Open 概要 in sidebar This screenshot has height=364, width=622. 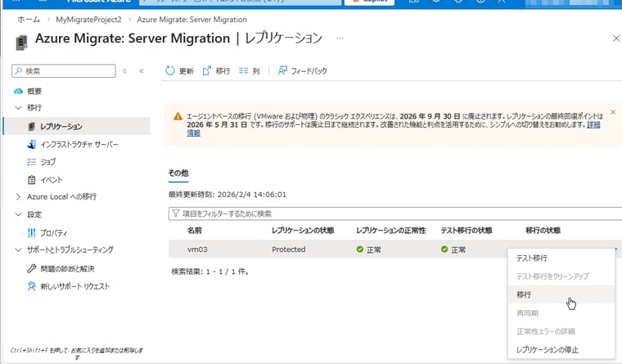click(34, 91)
